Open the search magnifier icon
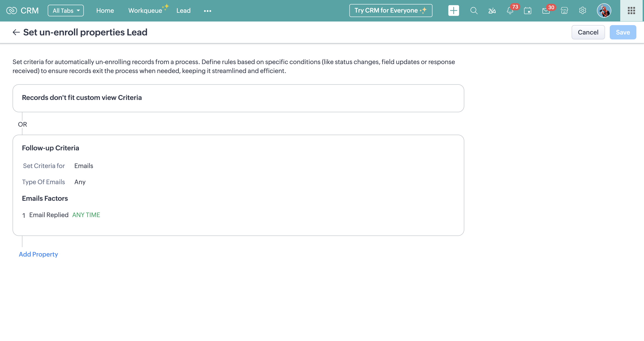Screen dimensions: 644x341 [x=474, y=11]
